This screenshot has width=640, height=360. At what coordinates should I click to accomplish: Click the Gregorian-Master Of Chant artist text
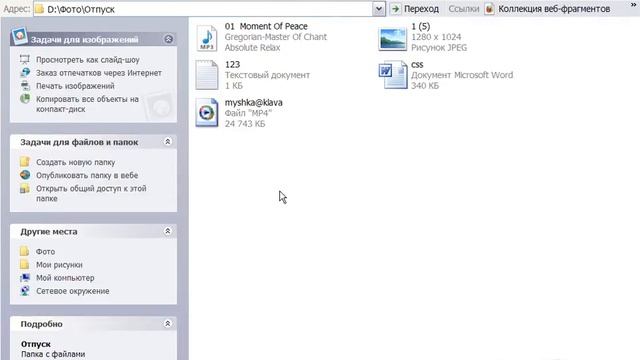(x=276, y=37)
